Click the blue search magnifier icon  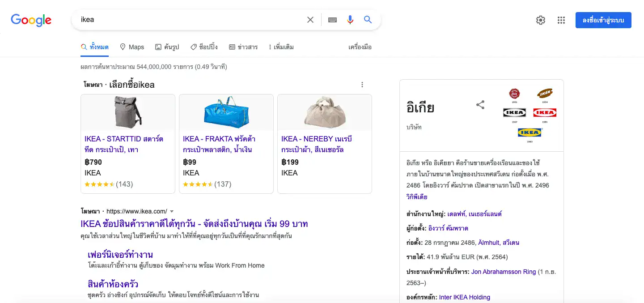point(367,20)
